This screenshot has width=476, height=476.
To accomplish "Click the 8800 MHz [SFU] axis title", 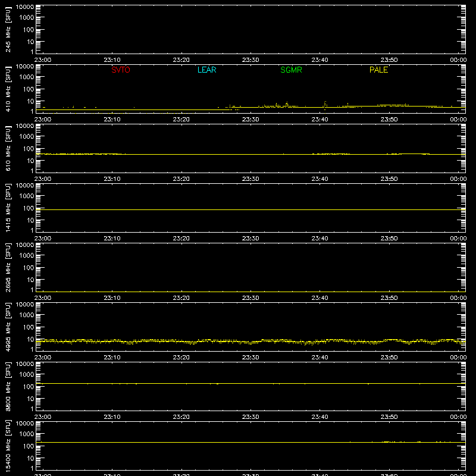I will [8, 386].
